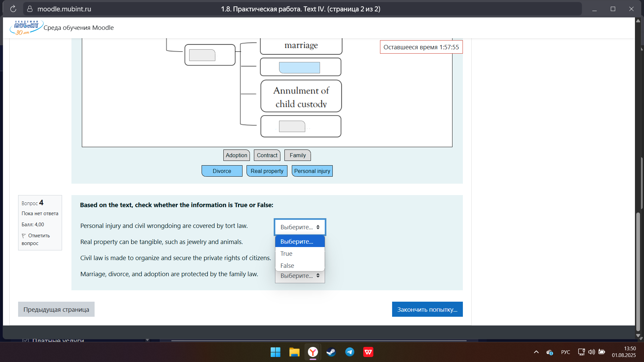Pick the Divorce answer tile

222,171
